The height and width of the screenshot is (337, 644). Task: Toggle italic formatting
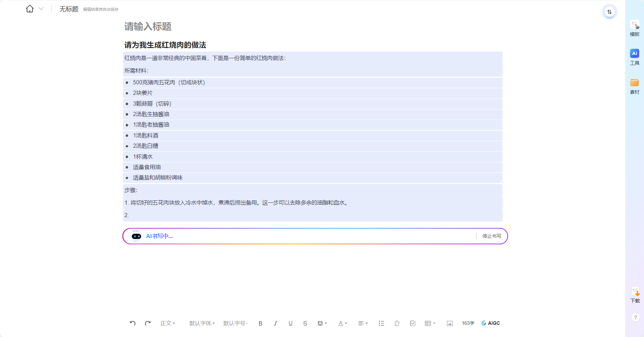click(275, 323)
